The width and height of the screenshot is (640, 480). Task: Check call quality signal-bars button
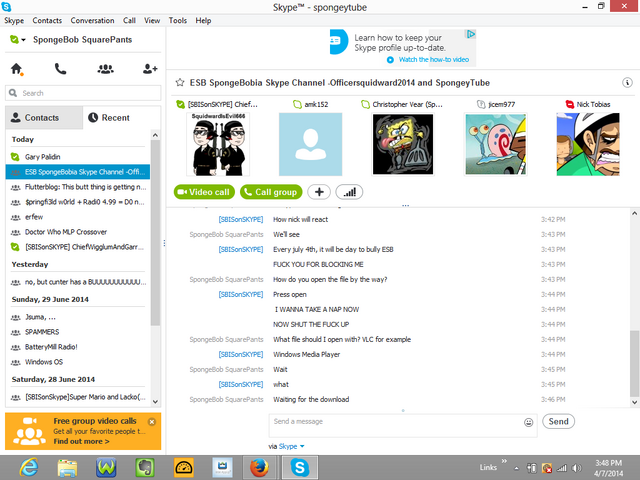point(349,192)
